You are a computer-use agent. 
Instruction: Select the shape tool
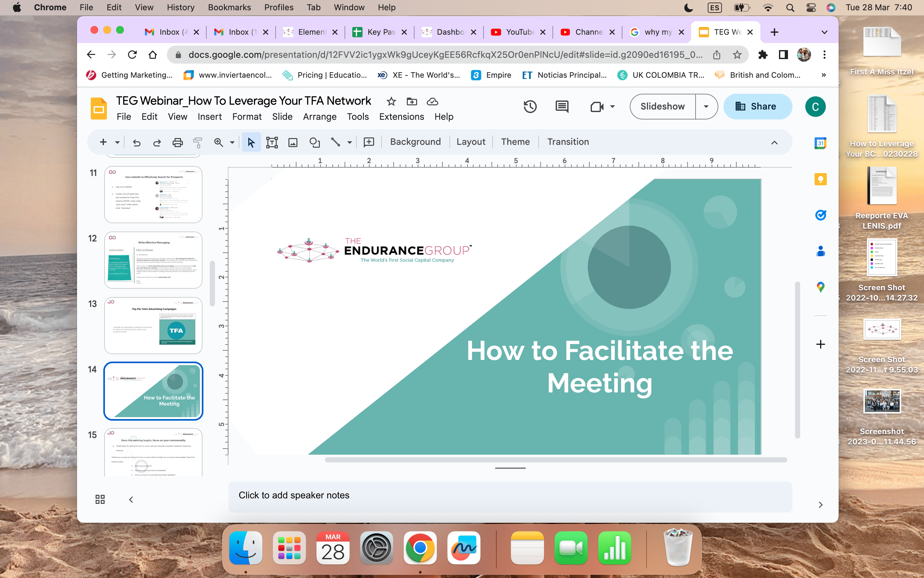tap(314, 142)
